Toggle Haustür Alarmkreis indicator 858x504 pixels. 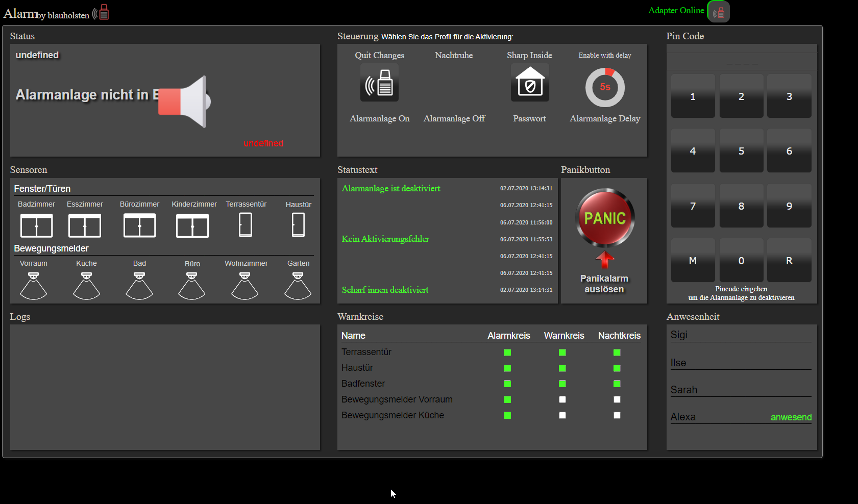click(507, 368)
